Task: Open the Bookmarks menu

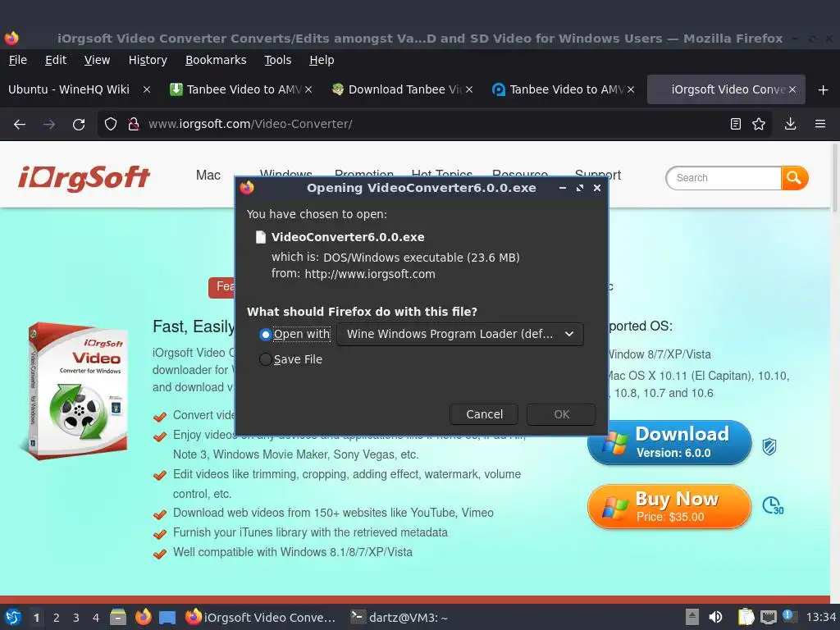Action: 216,60
